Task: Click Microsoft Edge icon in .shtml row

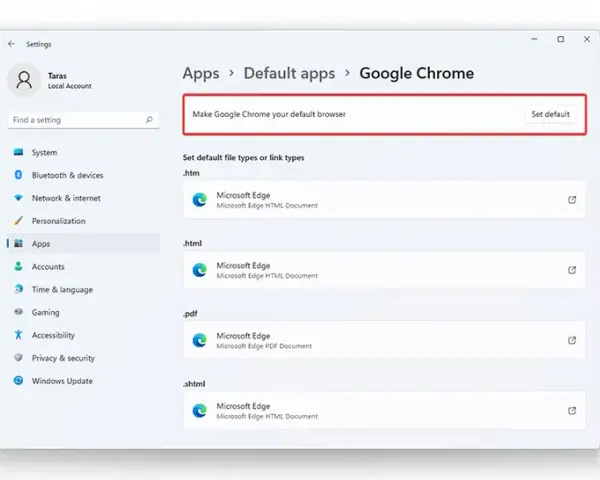Action: (x=199, y=411)
